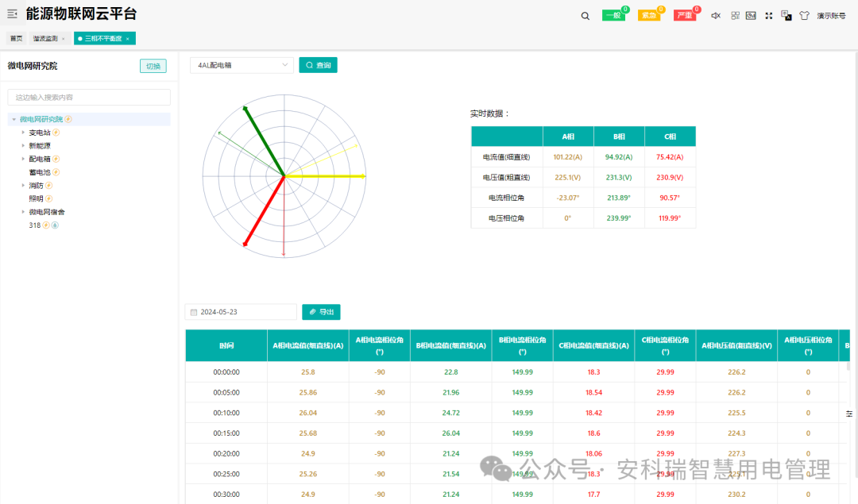Viewport: 858px width, 504px height.
Task: Expand the 变电站 tree node
Action: [x=23, y=133]
